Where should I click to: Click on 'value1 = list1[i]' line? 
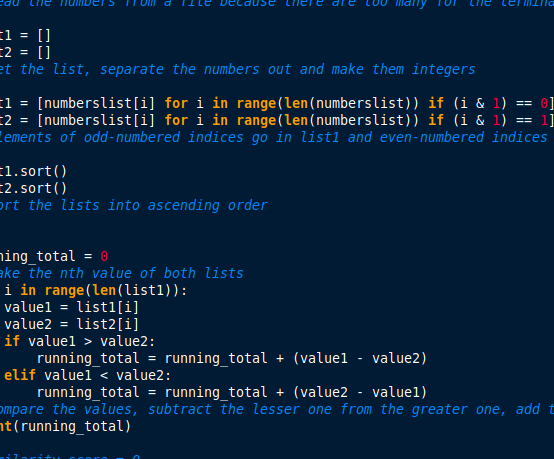coord(72,307)
